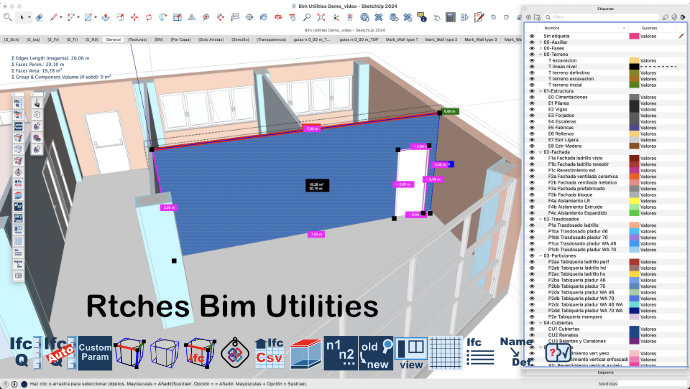Viewport: 690px width, 389px height.
Task: Toggle visibility of T excavacion tag
Action: pyautogui.click(x=532, y=60)
